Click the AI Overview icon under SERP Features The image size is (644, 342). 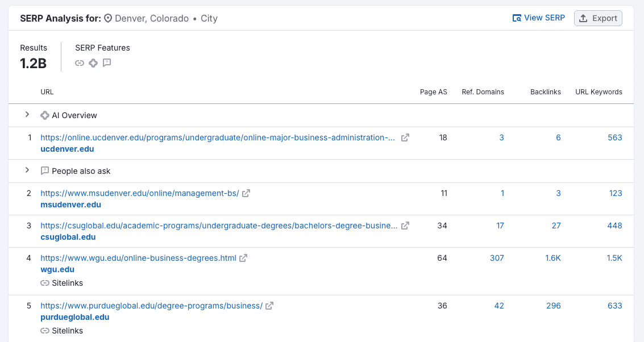(x=93, y=63)
